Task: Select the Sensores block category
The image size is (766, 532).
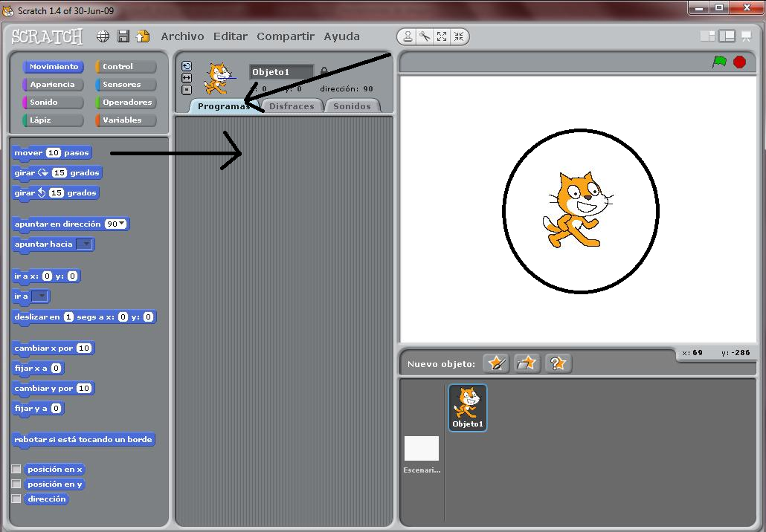Action: click(x=126, y=84)
